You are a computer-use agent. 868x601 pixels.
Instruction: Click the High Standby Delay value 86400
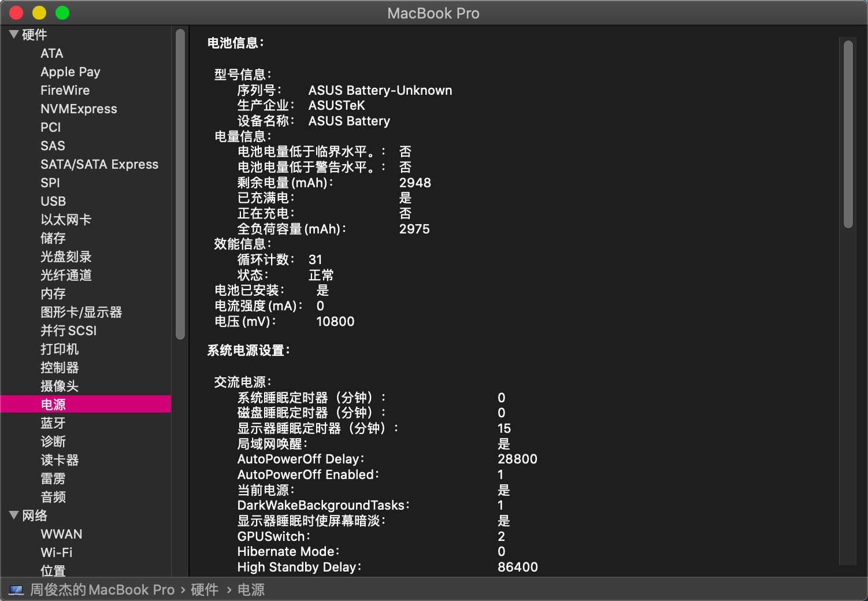pos(518,567)
